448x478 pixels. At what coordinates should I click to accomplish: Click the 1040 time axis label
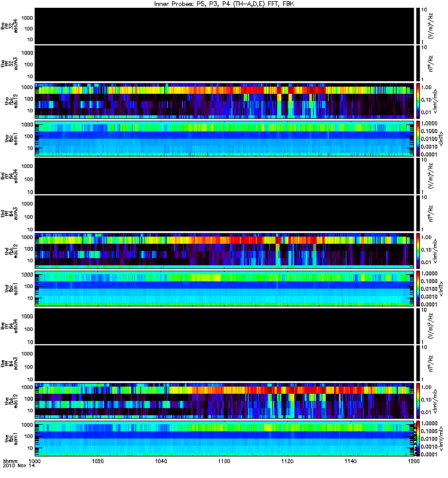click(161, 461)
